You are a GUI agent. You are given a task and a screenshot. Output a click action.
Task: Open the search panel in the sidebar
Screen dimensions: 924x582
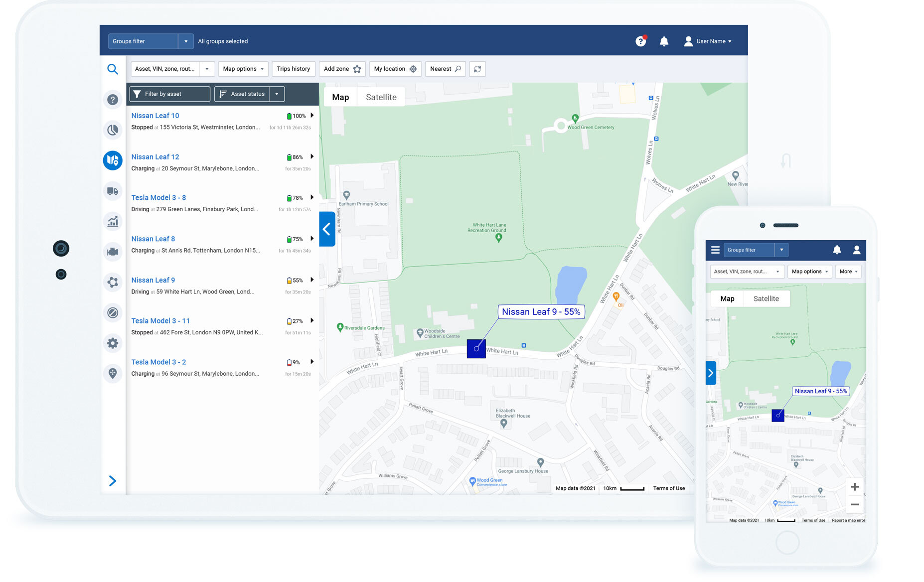pyautogui.click(x=113, y=69)
